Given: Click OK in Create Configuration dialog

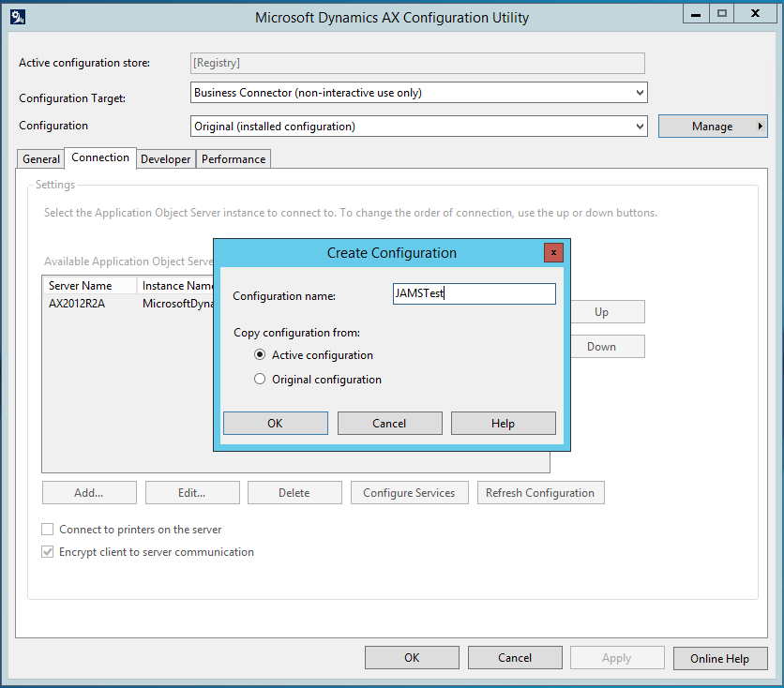Looking at the screenshot, I should (x=275, y=424).
